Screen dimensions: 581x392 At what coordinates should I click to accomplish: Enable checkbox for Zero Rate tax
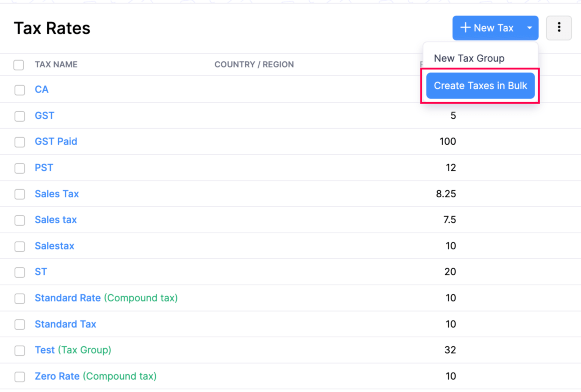pyautogui.click(x=20, y=376)
